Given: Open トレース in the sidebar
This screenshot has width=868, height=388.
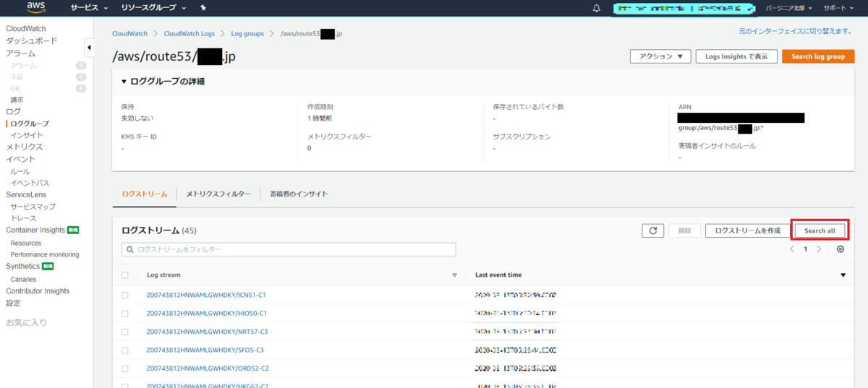Looking at the screenshot, I should pos(23,218).
